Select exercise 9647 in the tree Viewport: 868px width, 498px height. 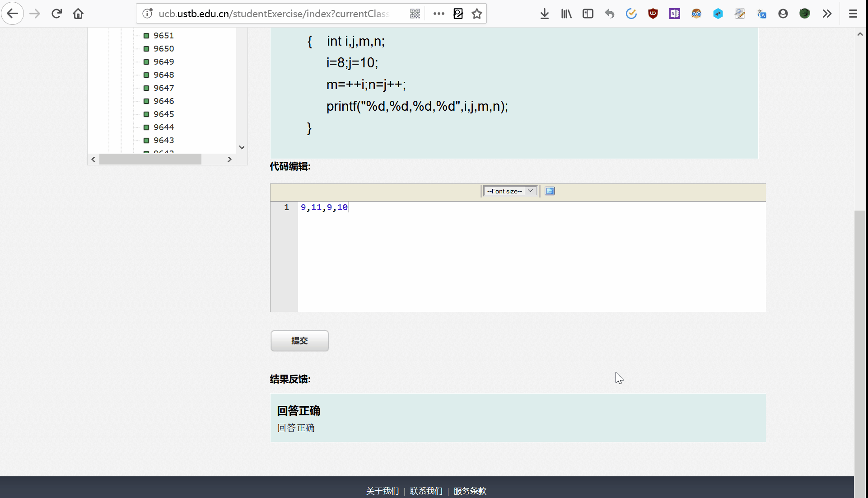click(163, 88)
